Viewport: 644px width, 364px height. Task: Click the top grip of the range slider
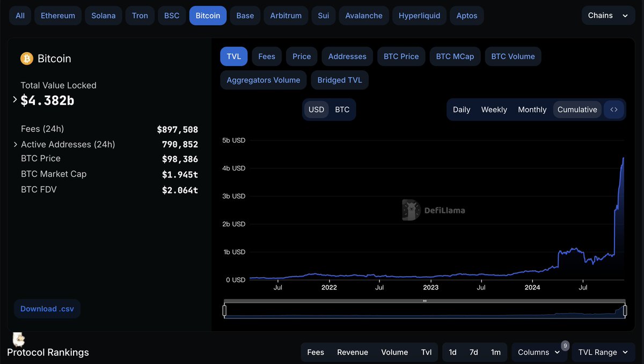coord(425,301)
